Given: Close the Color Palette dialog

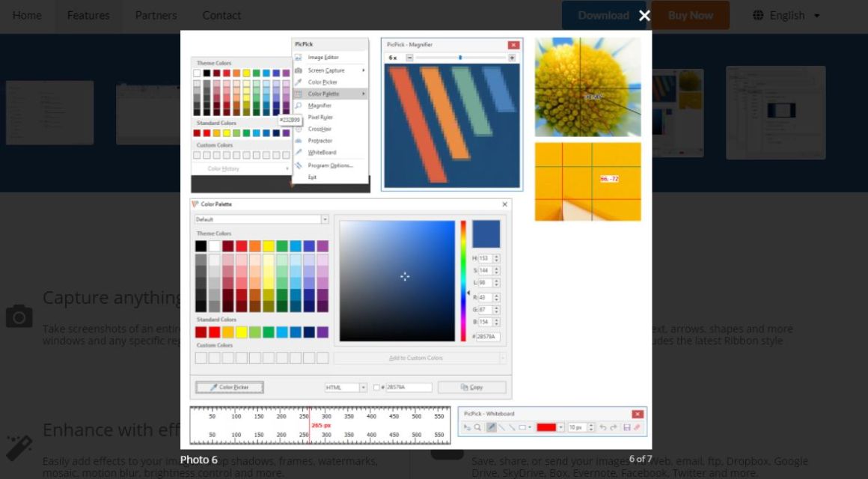Looking at the screenshot, I should click(x=504, y=204).
